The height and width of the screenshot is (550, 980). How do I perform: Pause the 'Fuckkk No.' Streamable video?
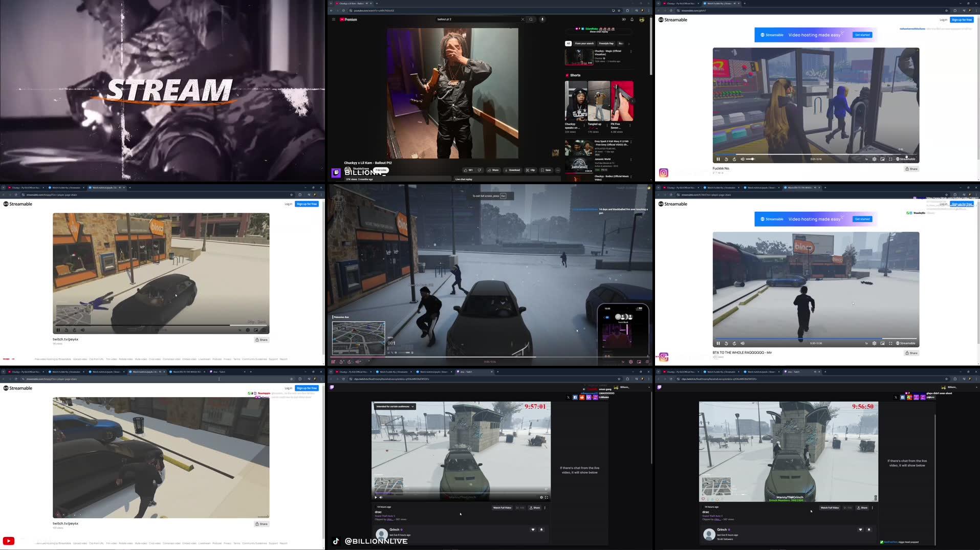[718, 159]
